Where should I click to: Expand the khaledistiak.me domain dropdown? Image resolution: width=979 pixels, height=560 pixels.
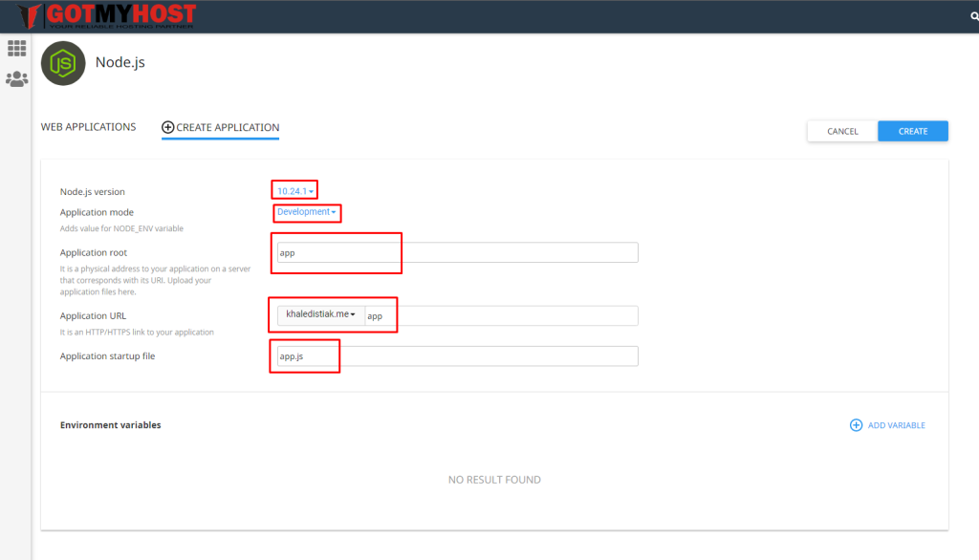point(321,315)
